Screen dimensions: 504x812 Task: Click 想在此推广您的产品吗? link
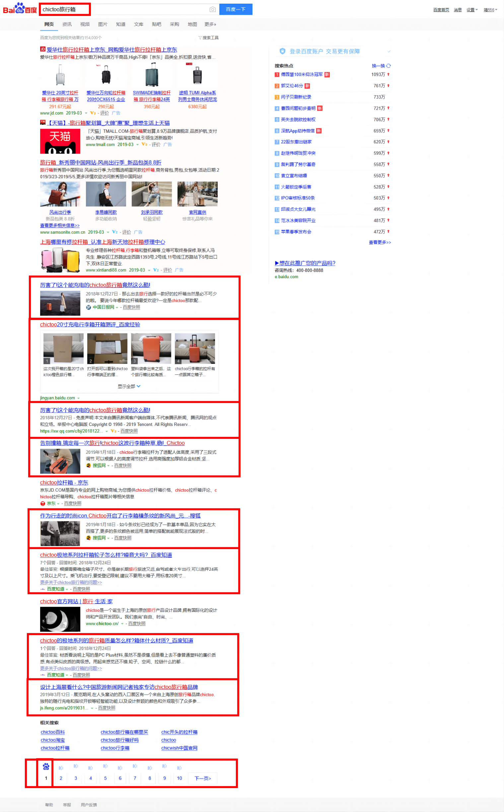point(305,263)
